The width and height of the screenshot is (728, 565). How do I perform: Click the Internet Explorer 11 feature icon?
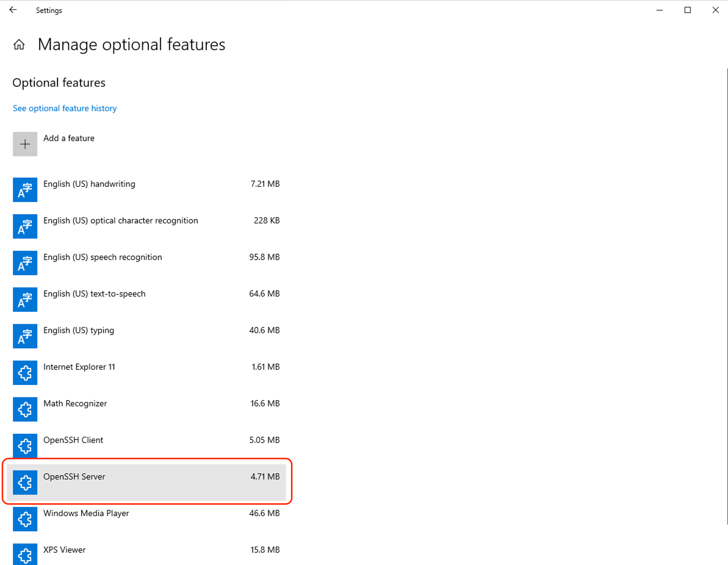coord(25,372)
